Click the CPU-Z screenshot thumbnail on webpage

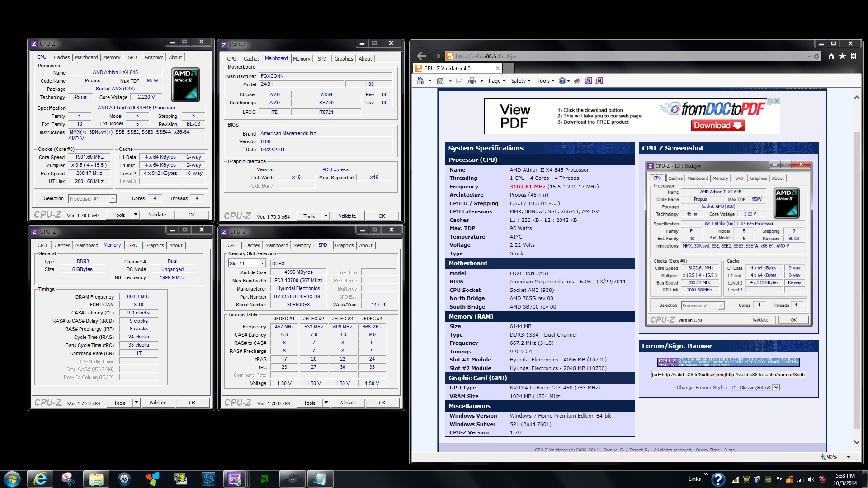pyautogui.click(x=728, y=244)
